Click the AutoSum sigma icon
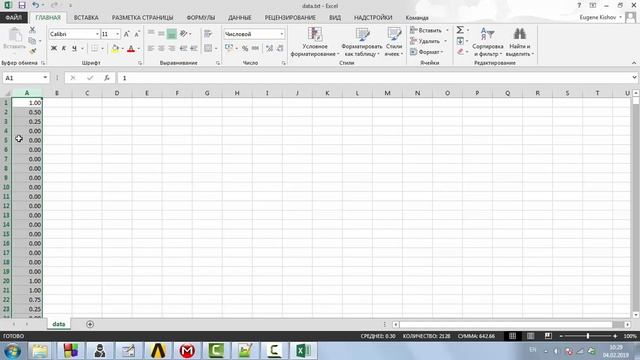Viewport: 640px width, 360px height. pyautogui.click(x=460, y=30)
